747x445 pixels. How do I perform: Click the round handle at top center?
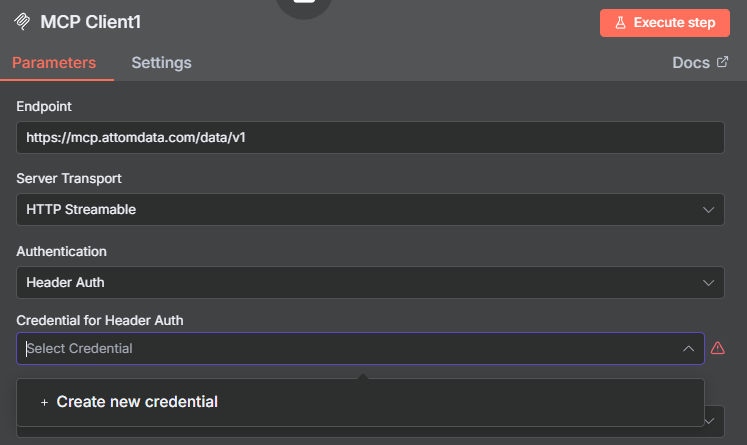pyautogui.click(x=304, y=5)
